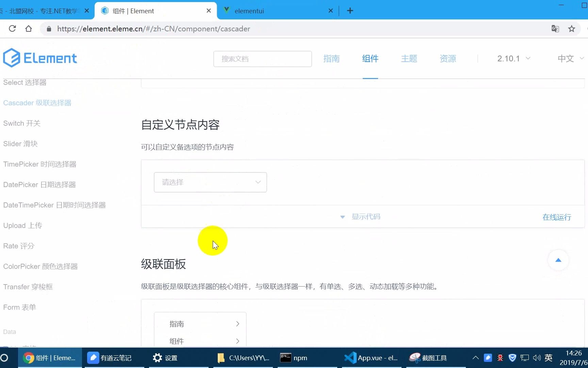
Task: Open the 2.10.1 version dropdown
Action: (513, 59)
